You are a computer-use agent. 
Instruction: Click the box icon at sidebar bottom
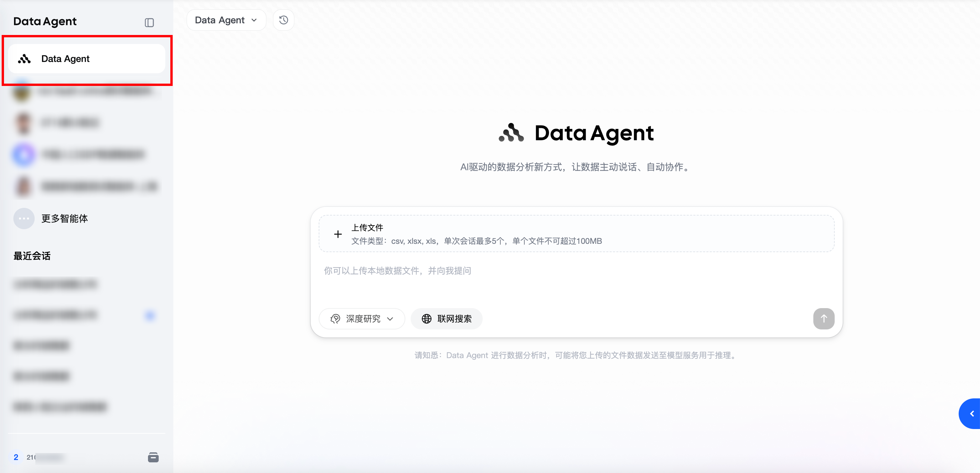click(153, 457)
